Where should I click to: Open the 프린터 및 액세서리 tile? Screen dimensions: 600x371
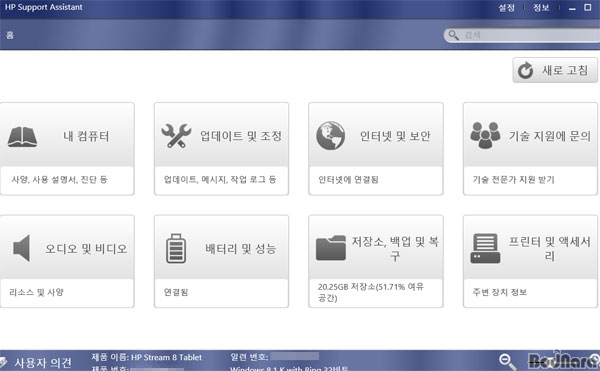tap(530, 261)
